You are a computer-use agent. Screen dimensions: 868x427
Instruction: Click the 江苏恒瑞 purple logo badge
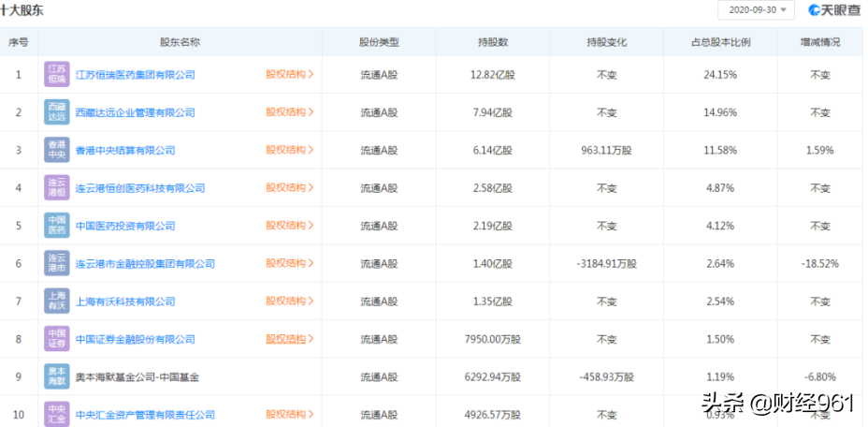click(x=57, y=74)
